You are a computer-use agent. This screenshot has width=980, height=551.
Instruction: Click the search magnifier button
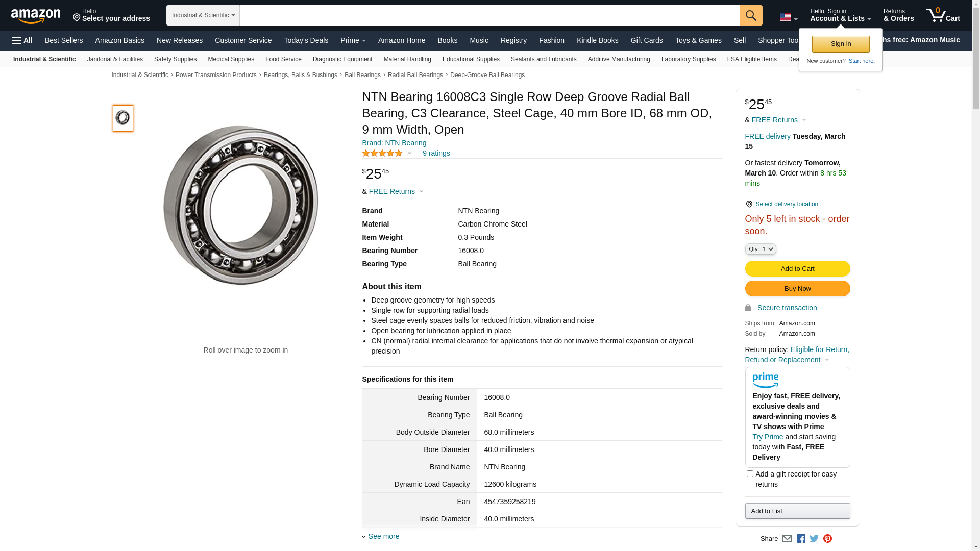750,15
